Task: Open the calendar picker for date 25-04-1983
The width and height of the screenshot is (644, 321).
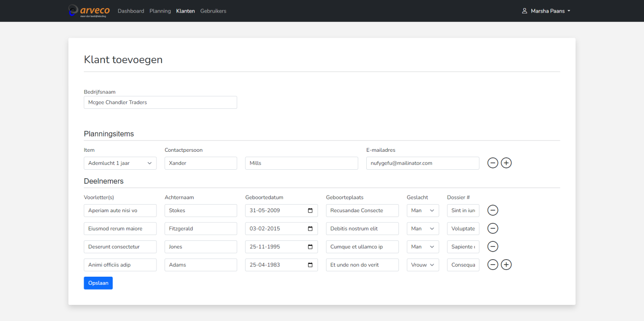Action: (x=310, y=265)
